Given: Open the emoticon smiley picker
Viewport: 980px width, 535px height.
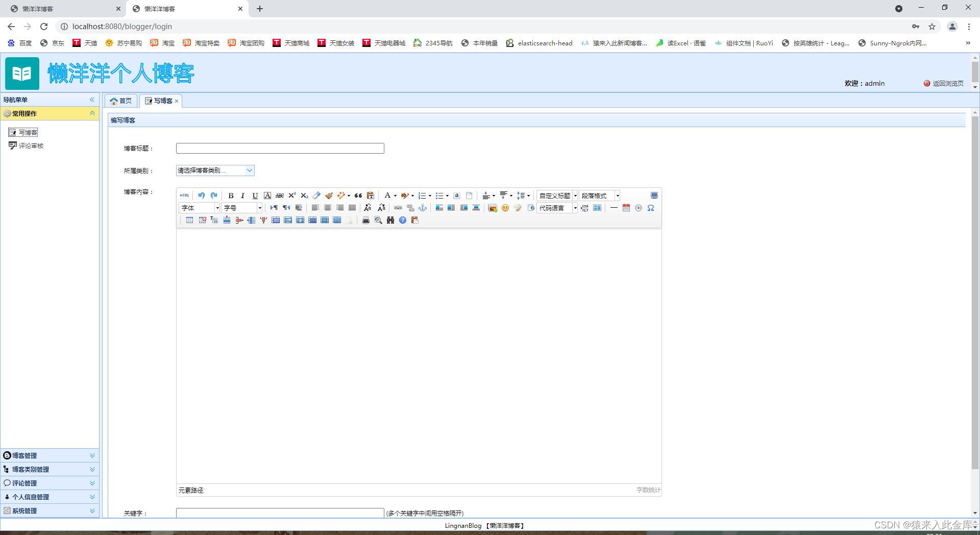Looking at the screenshot, I should [x=505, y=208].
